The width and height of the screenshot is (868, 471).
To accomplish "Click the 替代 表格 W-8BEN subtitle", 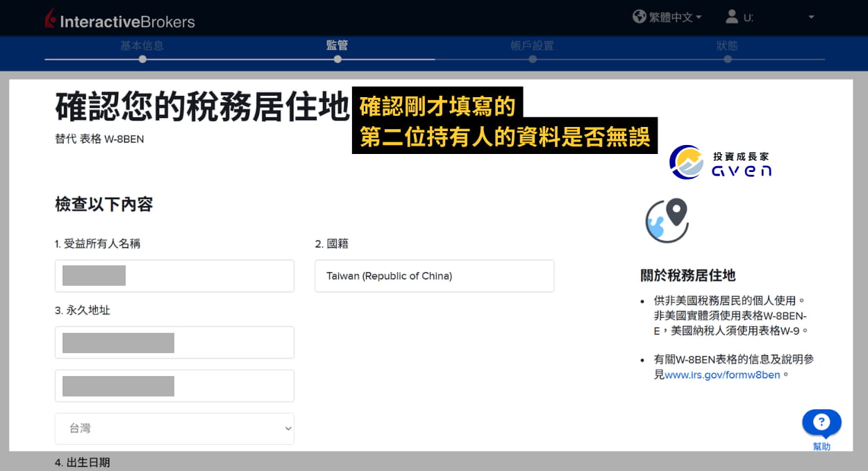I will coord(99,139).
